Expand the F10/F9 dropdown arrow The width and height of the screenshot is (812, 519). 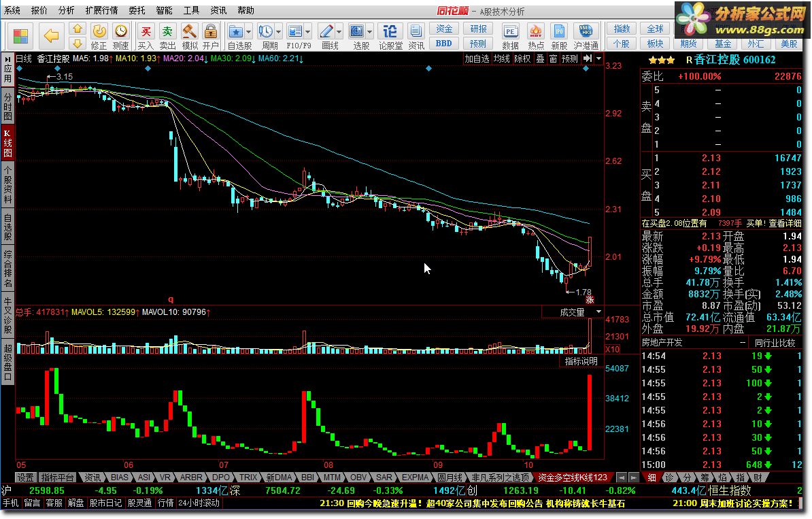pyautogui.click(x=307, y=31)
